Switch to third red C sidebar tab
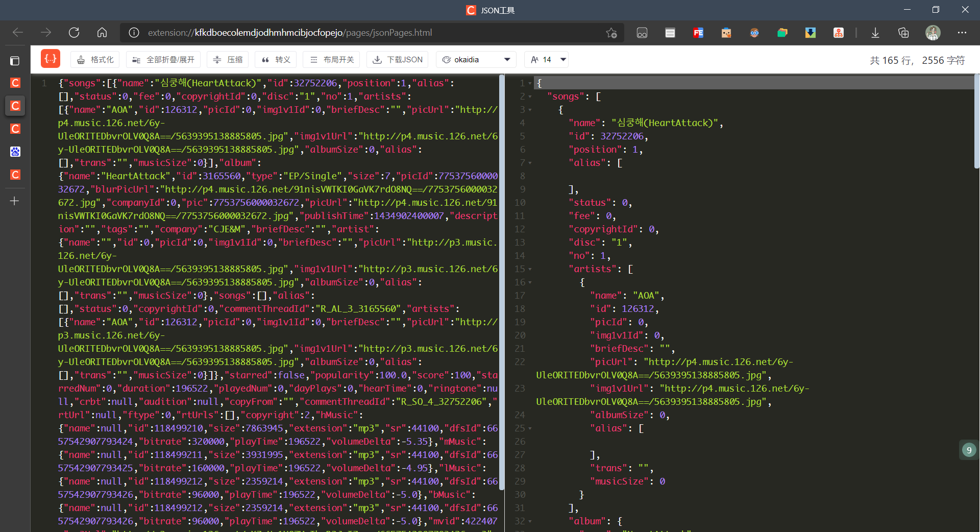Viewport: 980px width, 532px height. point(15,129)
